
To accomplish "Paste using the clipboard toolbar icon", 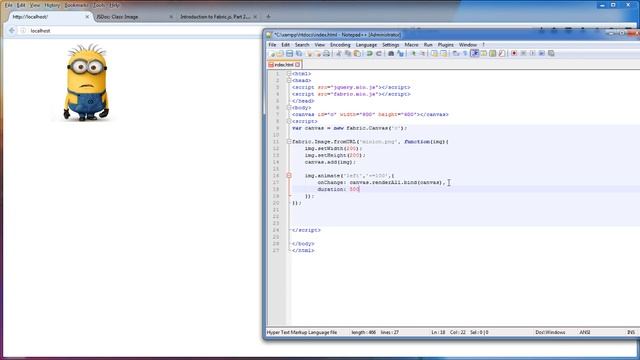I will (357, 53).
